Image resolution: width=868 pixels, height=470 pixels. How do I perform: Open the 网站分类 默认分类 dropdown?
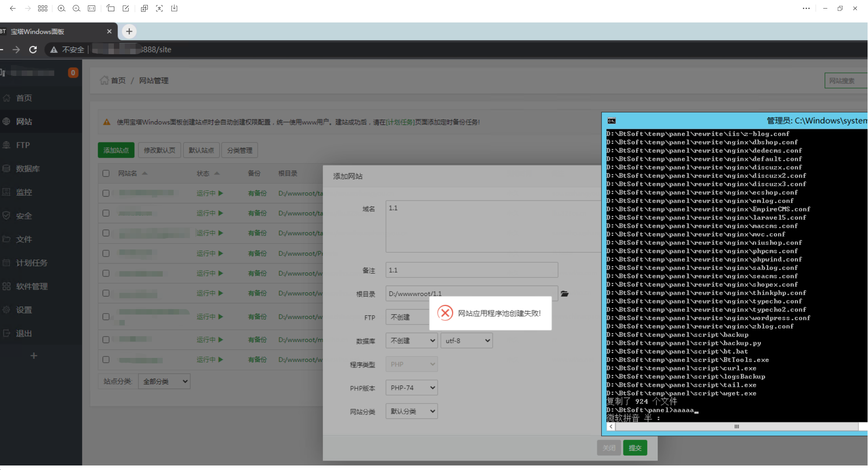(x=411, y=411)
